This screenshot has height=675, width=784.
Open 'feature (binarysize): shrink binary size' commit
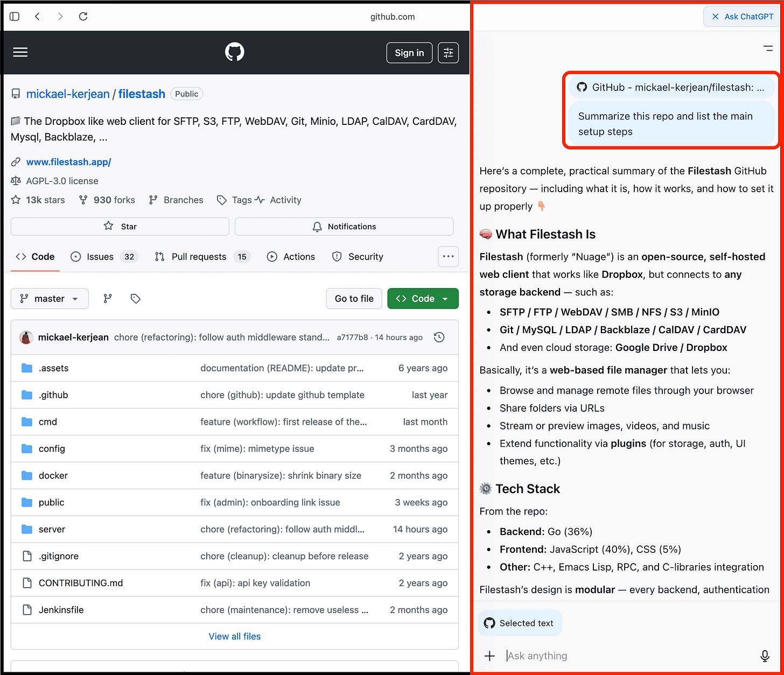coord(281,476)
